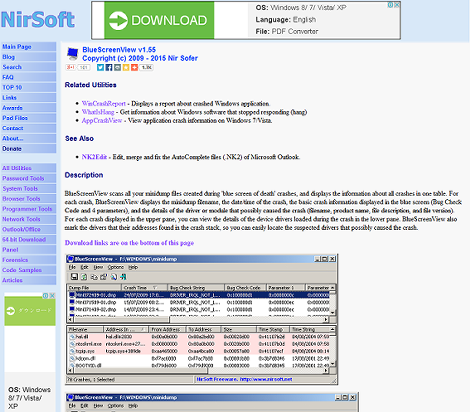Open the About... link
The width and height of the screenshot is (470, 412).
click(28, 138)
